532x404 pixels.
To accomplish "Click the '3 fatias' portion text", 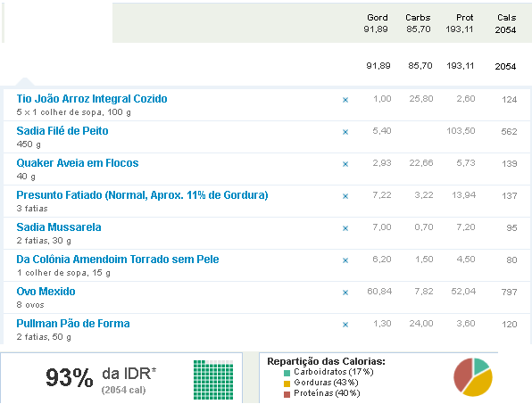I will pos(32,209).
